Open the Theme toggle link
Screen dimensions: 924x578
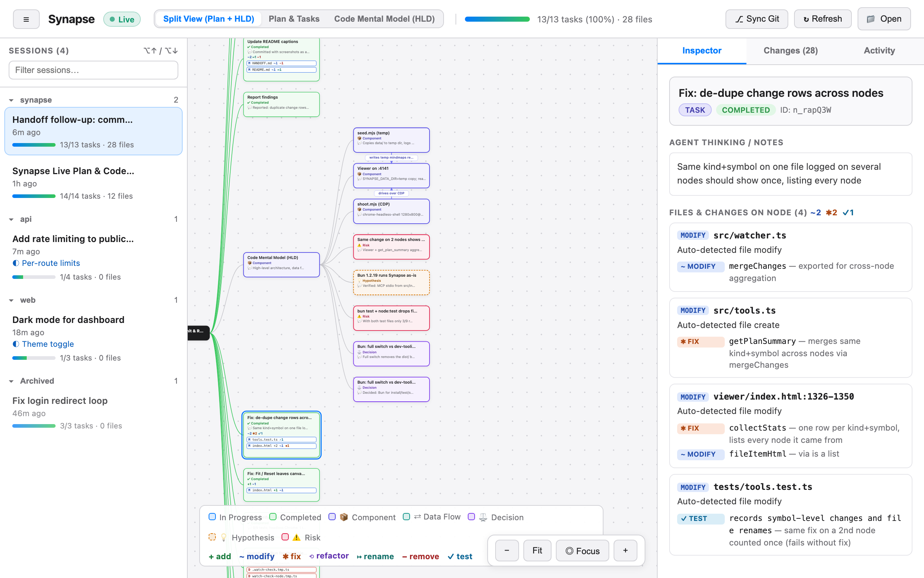pos(48,344)
